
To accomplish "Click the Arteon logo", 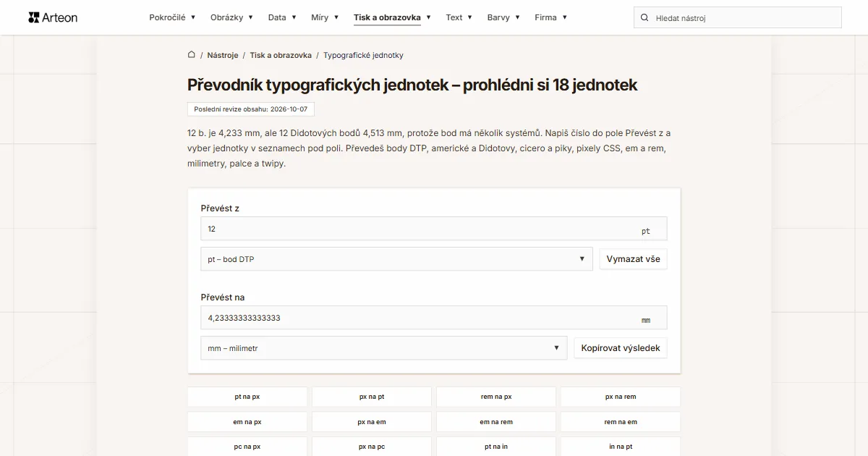I will tap(53, 17).
